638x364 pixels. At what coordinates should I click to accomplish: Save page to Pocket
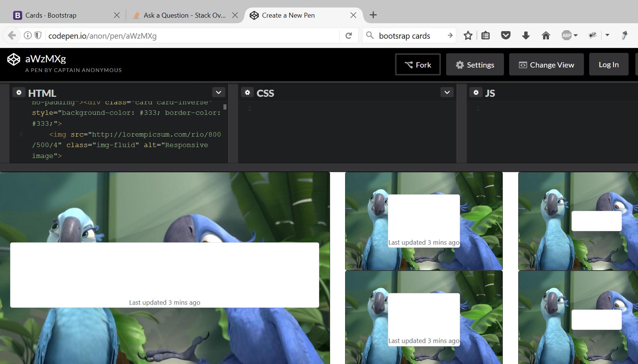pyautogui.click(x=506, y=36)
